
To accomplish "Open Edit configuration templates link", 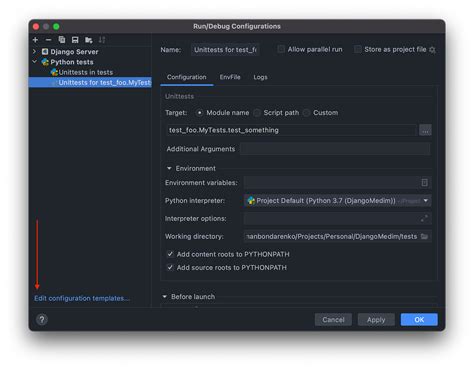I will pos(82,298).
